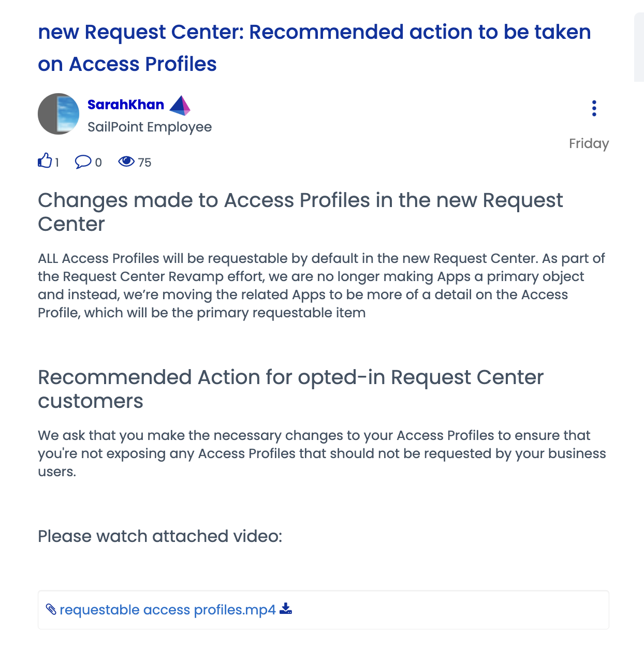Click SarahKhan's profile avatar
Image resolution: width=644 pixels, height=646 pixels.
point(58,114)
